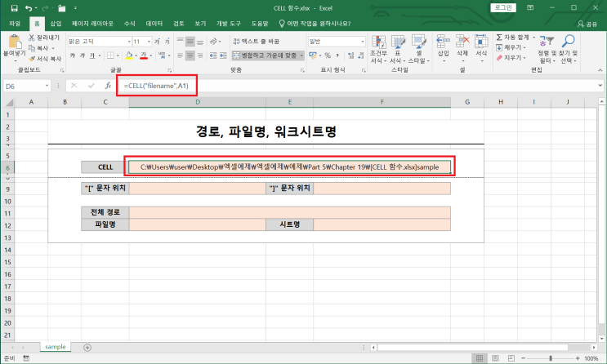
Task: Toggle Wrap Text (텍스트 줄 바꿈)
Action: 257,42
